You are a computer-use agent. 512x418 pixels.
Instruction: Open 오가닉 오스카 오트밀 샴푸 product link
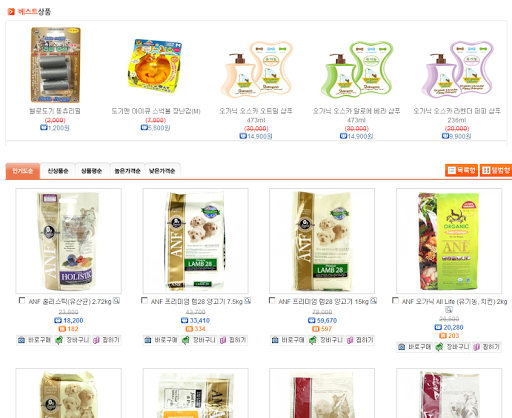256,111
